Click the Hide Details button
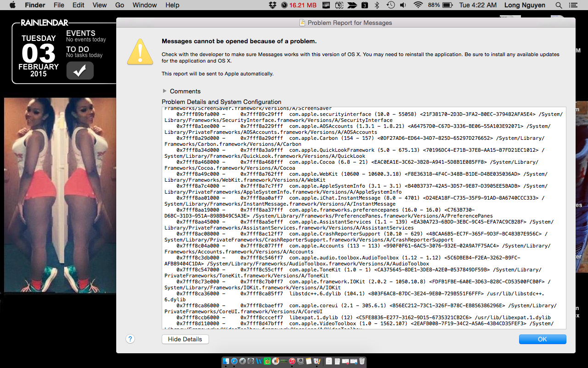The height and width of the screenshot is (368, 588). pos(185,339)
